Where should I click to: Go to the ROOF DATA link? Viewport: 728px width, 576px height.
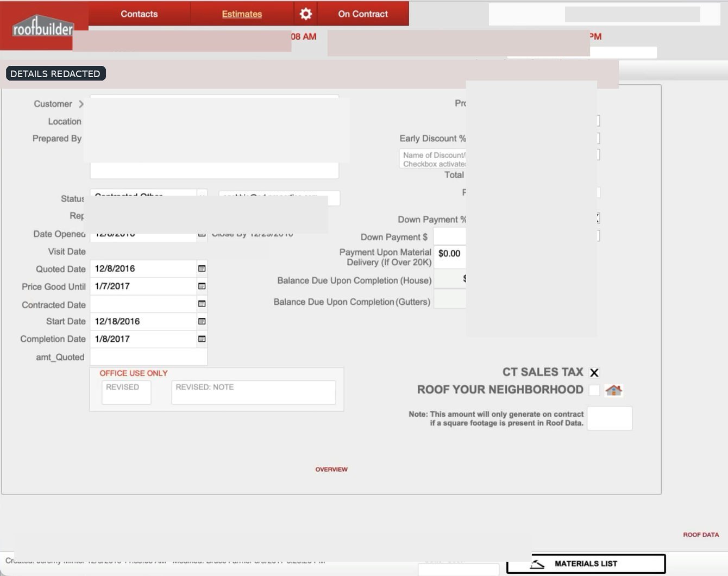click(701, 535)
